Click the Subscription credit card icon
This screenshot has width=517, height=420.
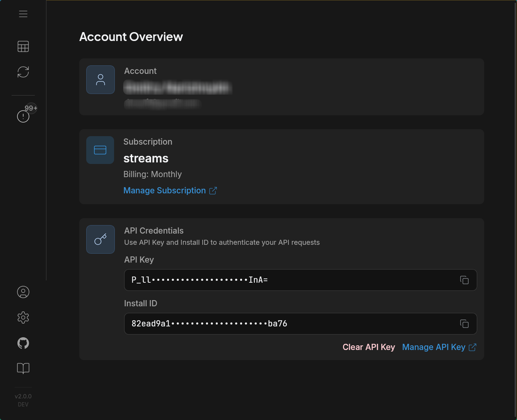point(100,150)
